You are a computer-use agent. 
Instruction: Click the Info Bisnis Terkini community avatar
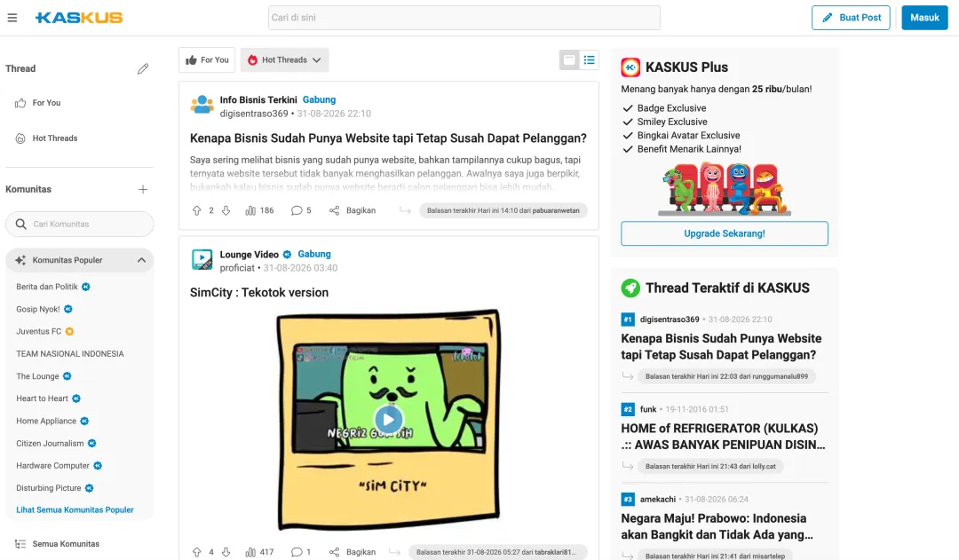click(x=202, y=105)
